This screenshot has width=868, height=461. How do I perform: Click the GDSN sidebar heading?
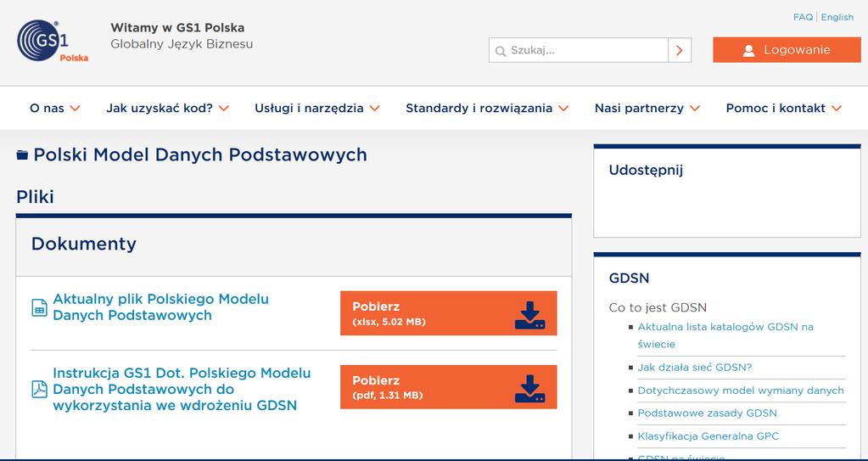[630, 278]
